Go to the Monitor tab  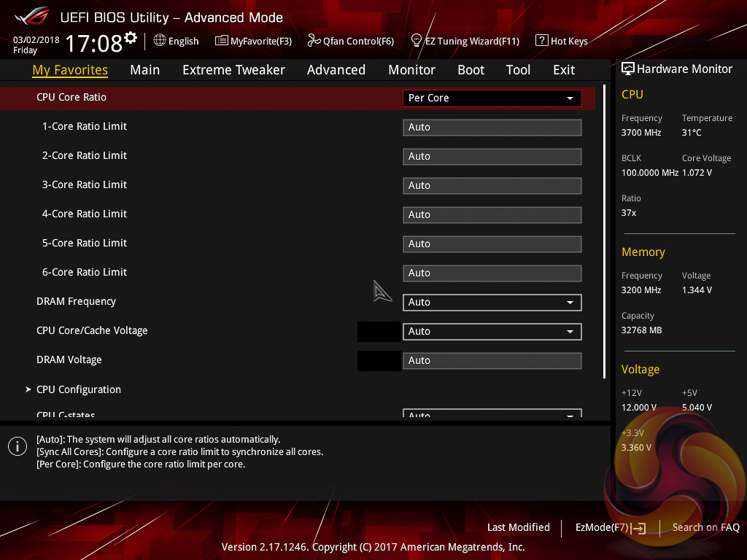[x=411, y=70]
